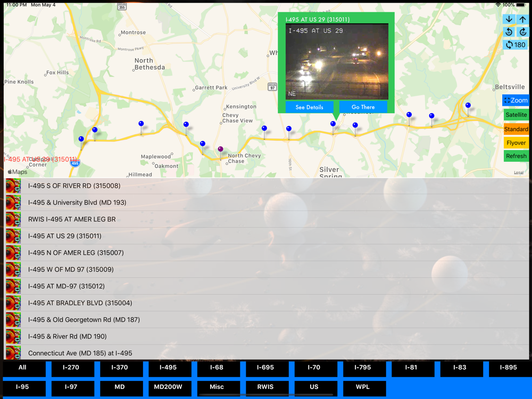Tap the up arrow map tilt icon
The image size is (532, 399).
pyautogui.click(x=522, y=19)
